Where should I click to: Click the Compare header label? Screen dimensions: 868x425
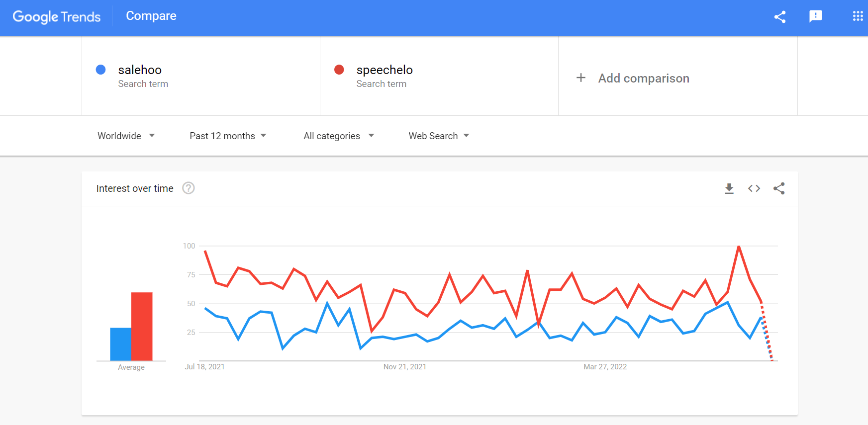(x=151, y=16)
